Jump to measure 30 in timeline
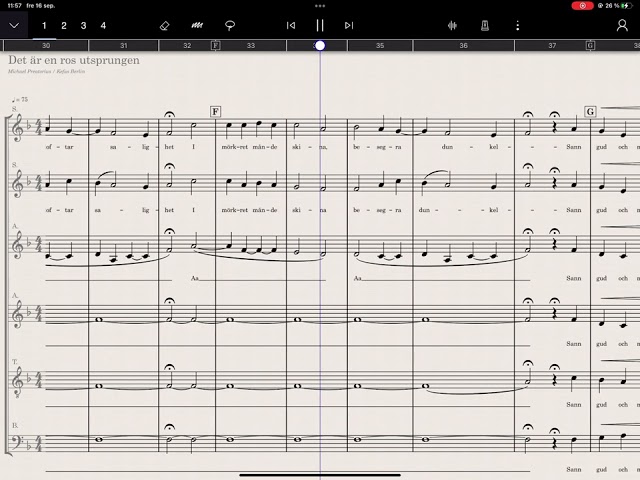The height and width of the screenshot is (480, 640). pyautogui.click(x=46, y=45)
